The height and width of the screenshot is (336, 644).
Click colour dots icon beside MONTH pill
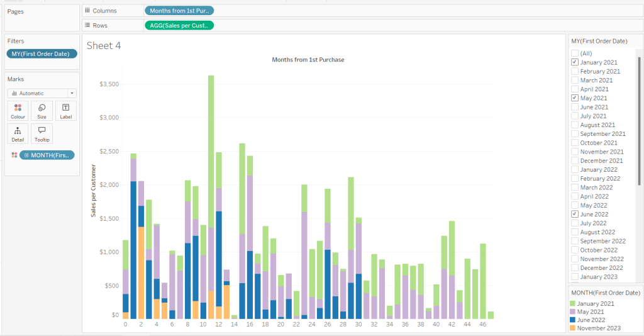(x=14, y=155)
